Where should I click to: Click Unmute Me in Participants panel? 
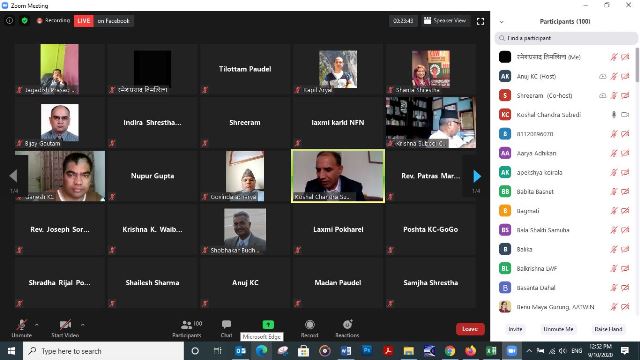[x=558, y=329]
